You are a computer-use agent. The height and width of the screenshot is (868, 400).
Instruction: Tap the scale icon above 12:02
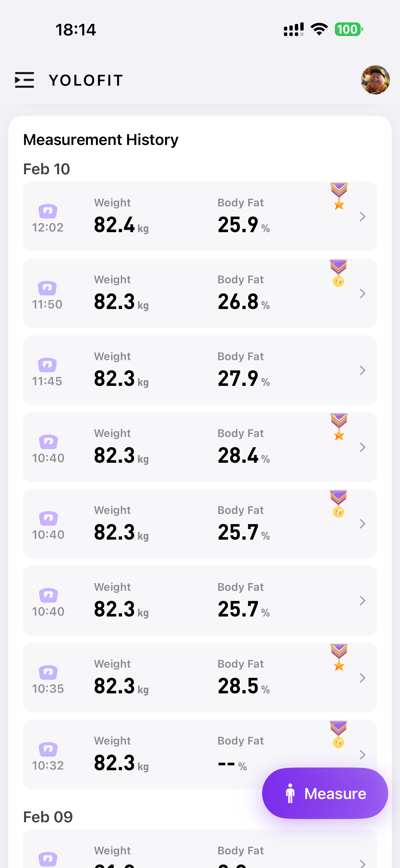coord(48,211)
